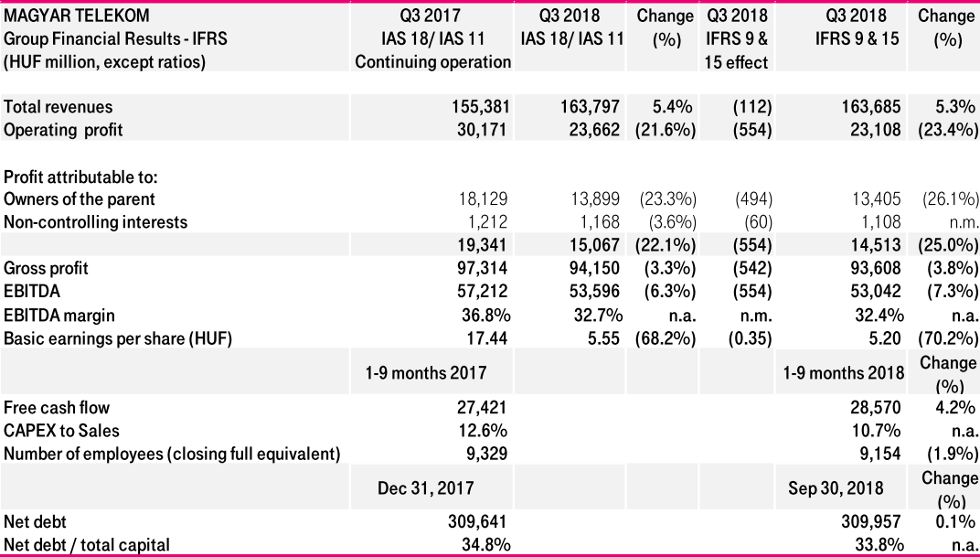Select the Owners of the parent label
Viewport: 980px width, 557px height.
click(80, 198)
